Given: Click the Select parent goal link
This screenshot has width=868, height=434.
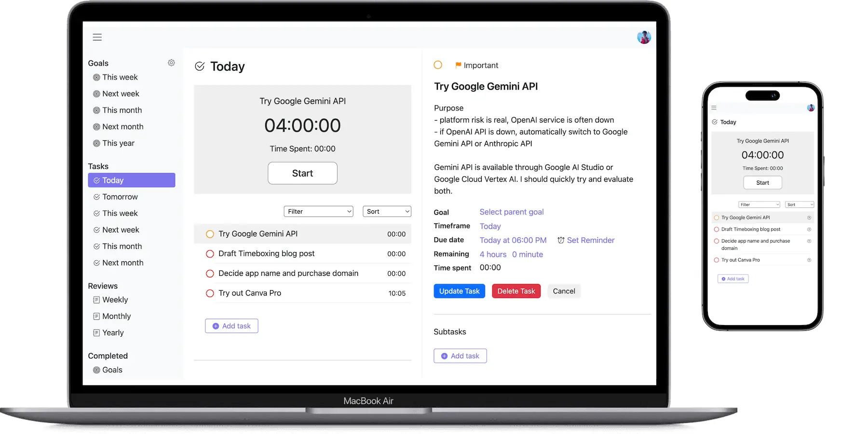Looking at the screenshot, I should [x=511, y=212].
